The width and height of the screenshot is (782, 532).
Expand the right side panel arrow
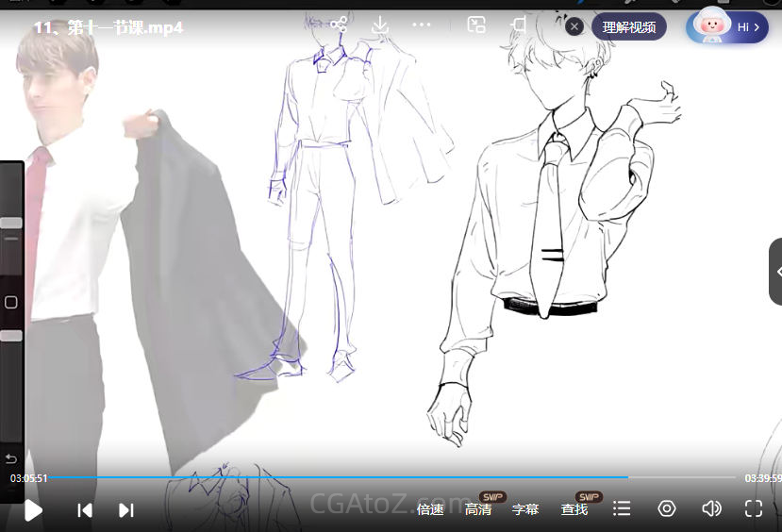click(x=776, y=272)
